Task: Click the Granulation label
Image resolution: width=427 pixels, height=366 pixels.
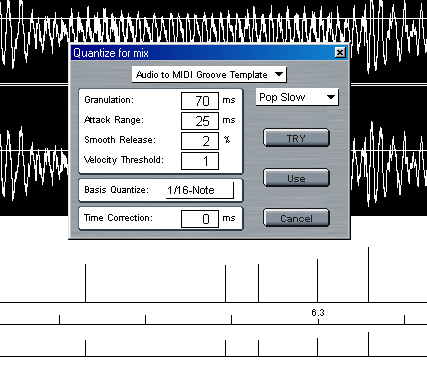Action: tap(109, 100)
